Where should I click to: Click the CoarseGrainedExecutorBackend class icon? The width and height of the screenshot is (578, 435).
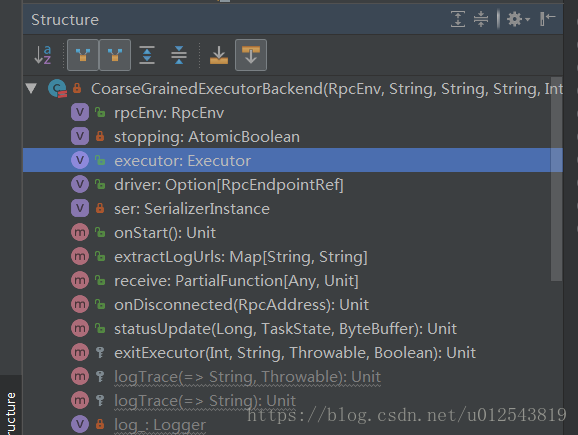tap(58, 88)
